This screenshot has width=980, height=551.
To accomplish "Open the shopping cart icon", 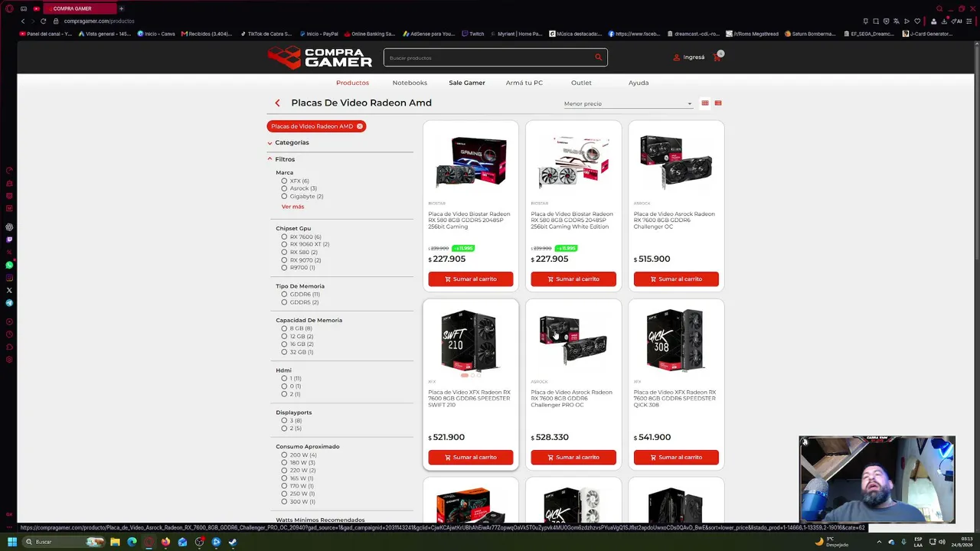I will pyautogui.click(x=717, y=57).
